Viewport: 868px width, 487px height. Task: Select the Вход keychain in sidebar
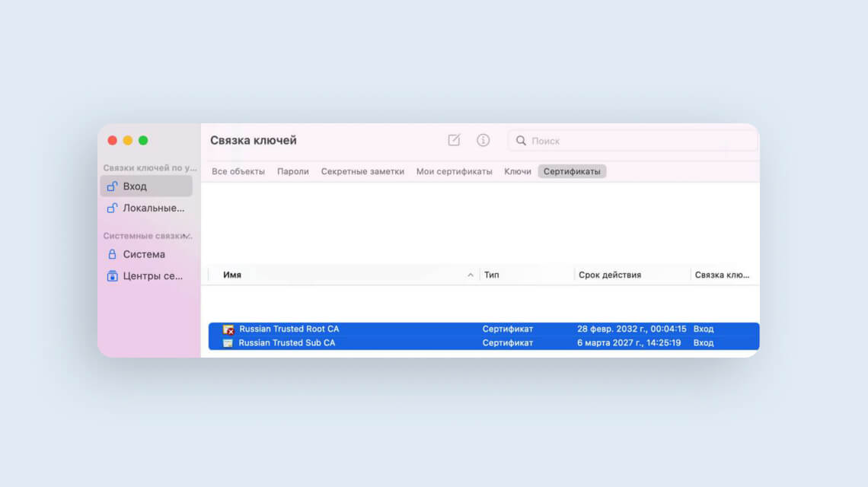point(146,186)
